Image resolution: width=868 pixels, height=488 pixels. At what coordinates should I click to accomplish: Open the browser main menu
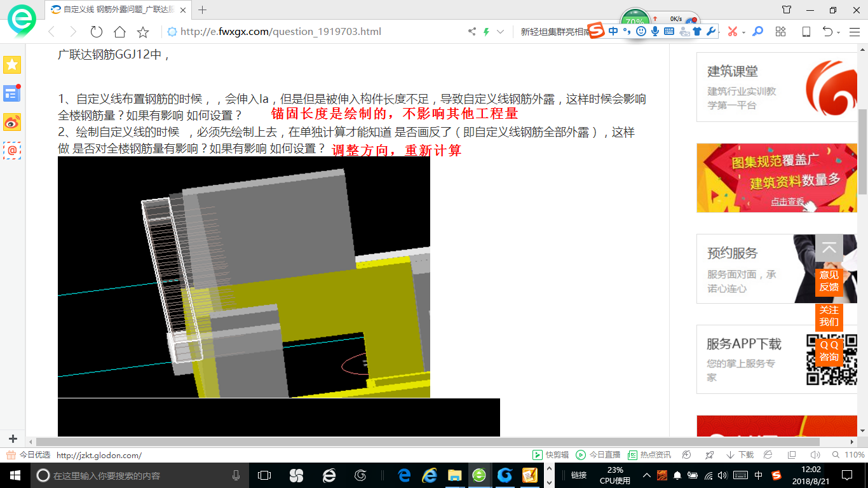pyautogui.click(x=853, y=32)
